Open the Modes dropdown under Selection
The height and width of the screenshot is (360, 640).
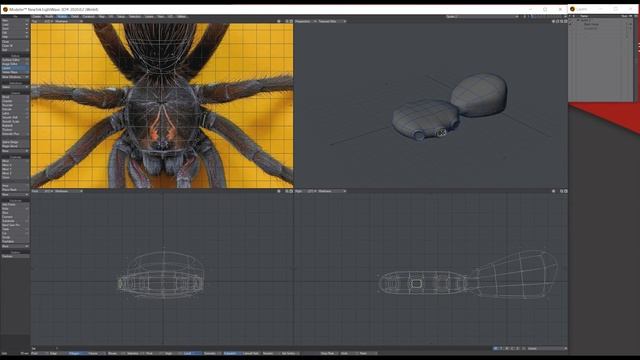click(x=15, y=87)
